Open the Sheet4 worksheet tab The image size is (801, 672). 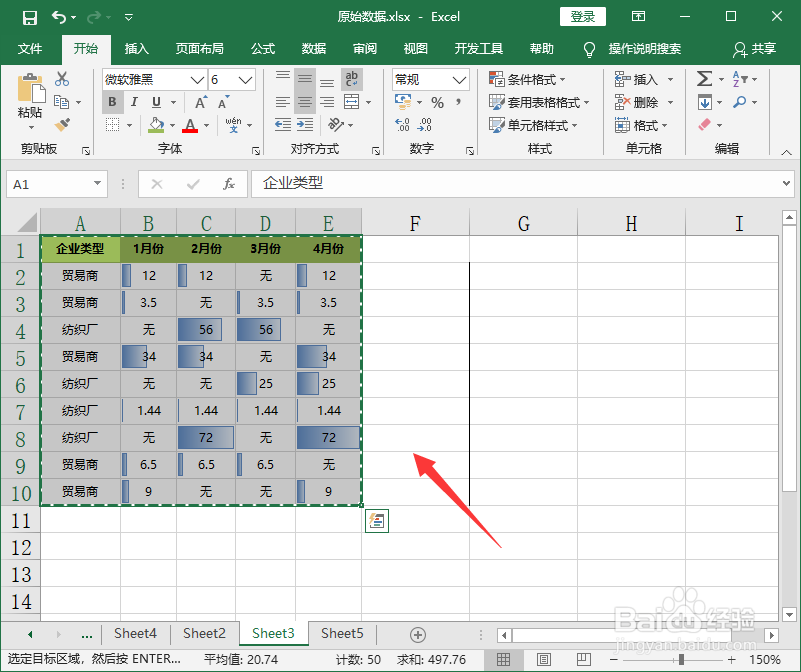click(x=135, y=634)
